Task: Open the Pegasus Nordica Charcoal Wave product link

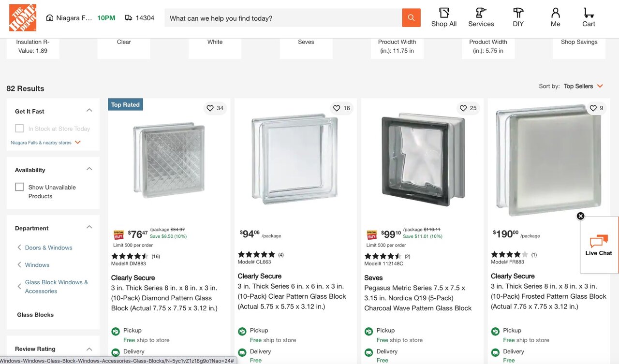Action: [x=418, y=298]
